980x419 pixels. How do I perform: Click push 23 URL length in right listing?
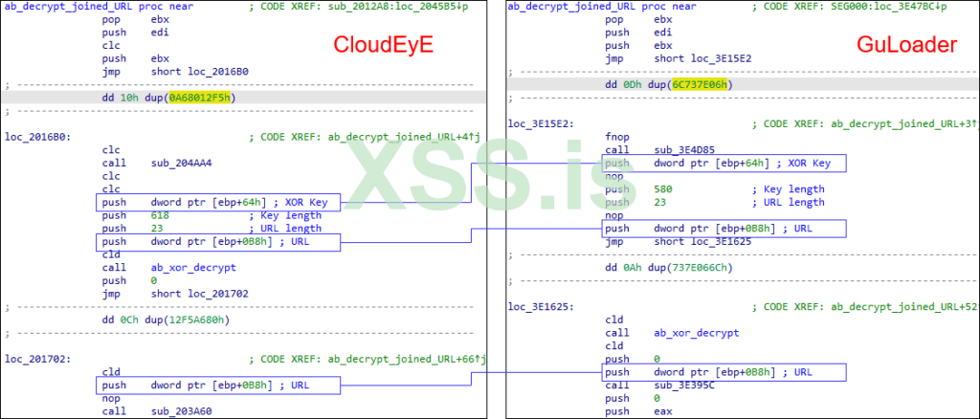tap(714, 202)
